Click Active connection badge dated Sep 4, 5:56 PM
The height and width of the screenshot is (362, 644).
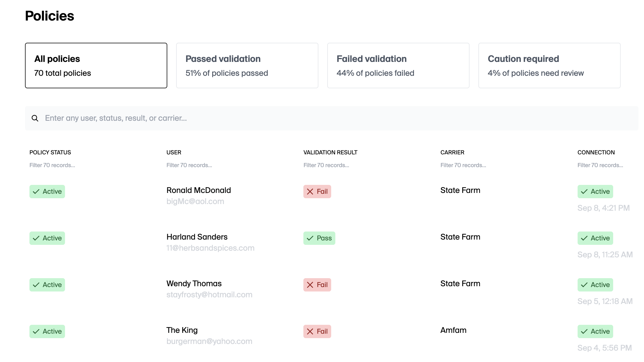(595, 331)
